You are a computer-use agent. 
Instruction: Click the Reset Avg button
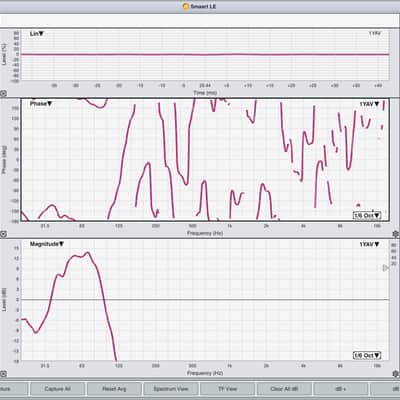pyautogui.click(x=114, y=389)
